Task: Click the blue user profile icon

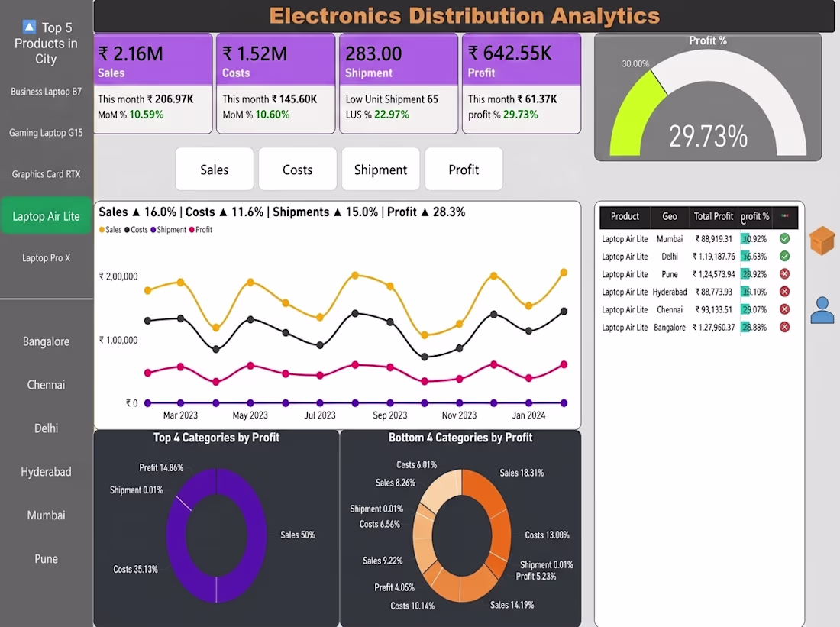Action: pos(822,310)
